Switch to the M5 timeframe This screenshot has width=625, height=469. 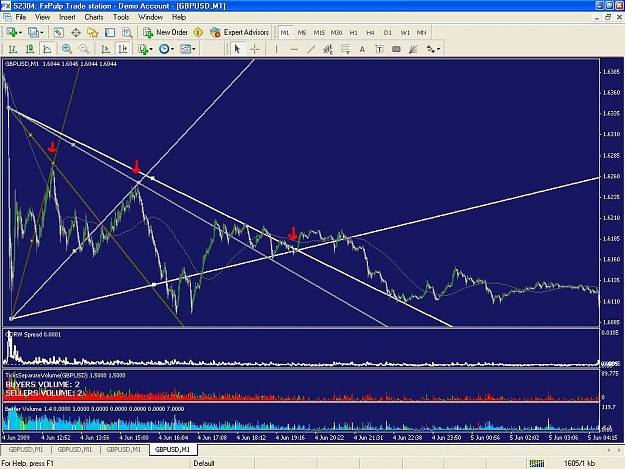pyautogui.click(x=302, y=33)
